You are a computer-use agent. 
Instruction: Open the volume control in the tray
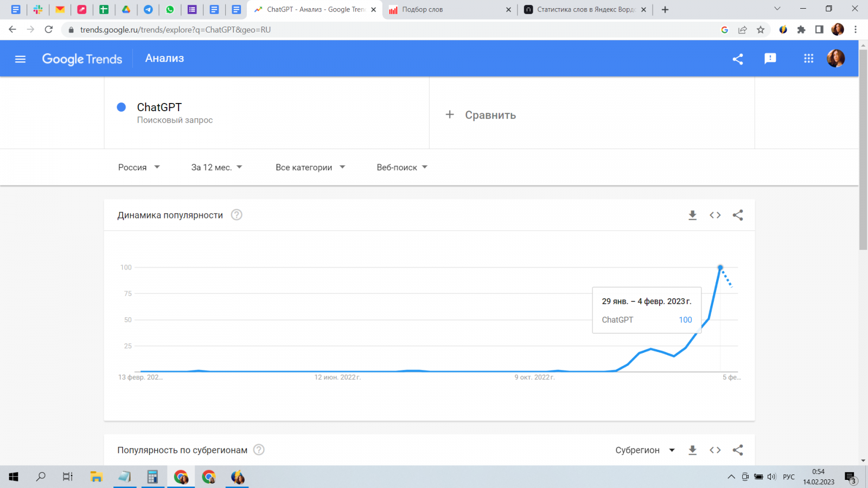coord(772,477)
